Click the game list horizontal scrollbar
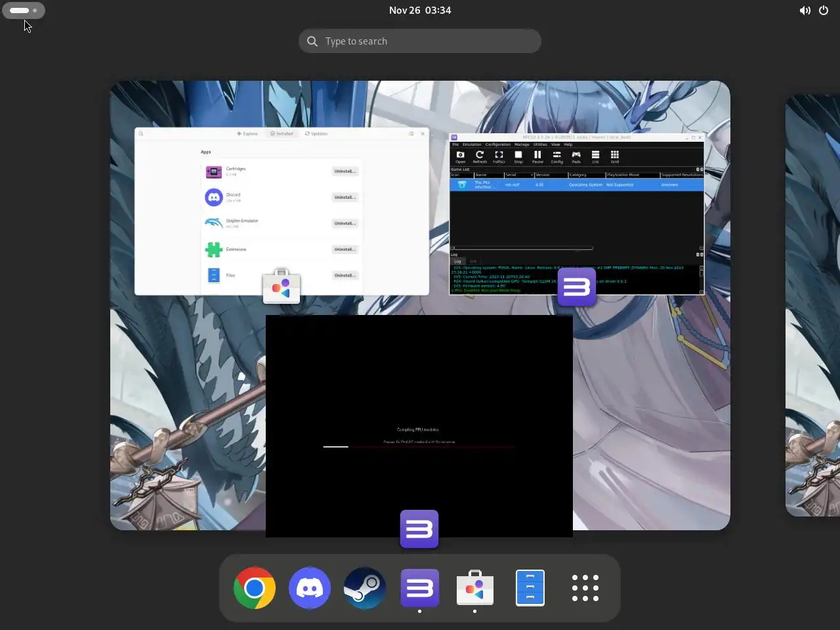 [x=522, y=248]
